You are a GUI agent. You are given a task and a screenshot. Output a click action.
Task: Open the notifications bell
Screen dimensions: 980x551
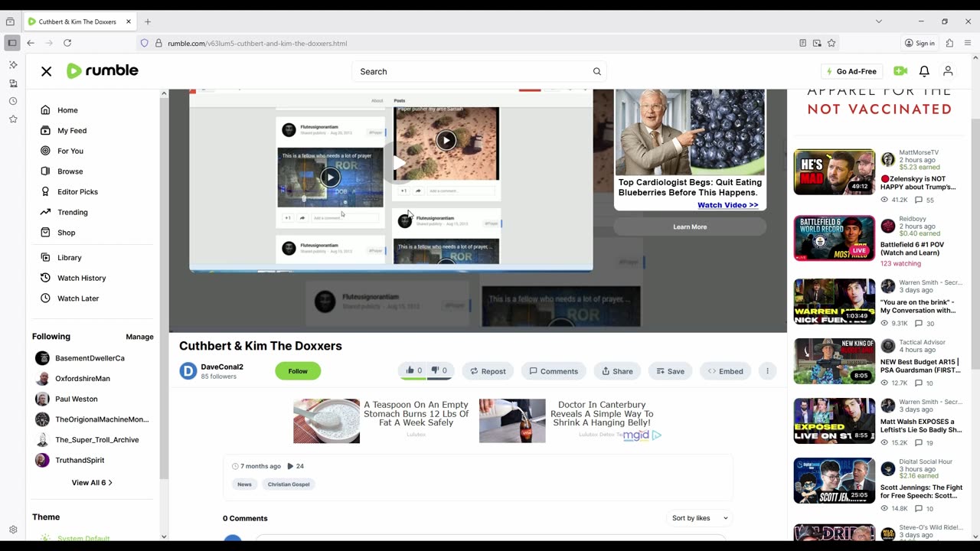924,71
